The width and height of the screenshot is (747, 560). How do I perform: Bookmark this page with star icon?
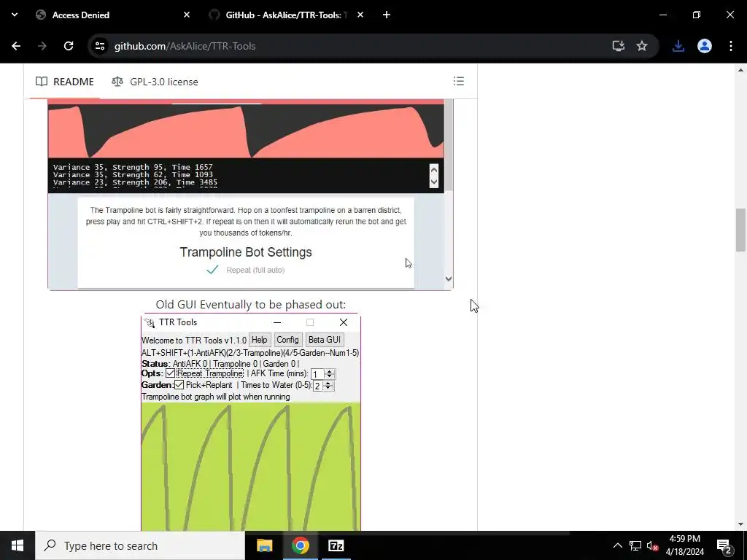pyautogui.click(x=642, y=46)
